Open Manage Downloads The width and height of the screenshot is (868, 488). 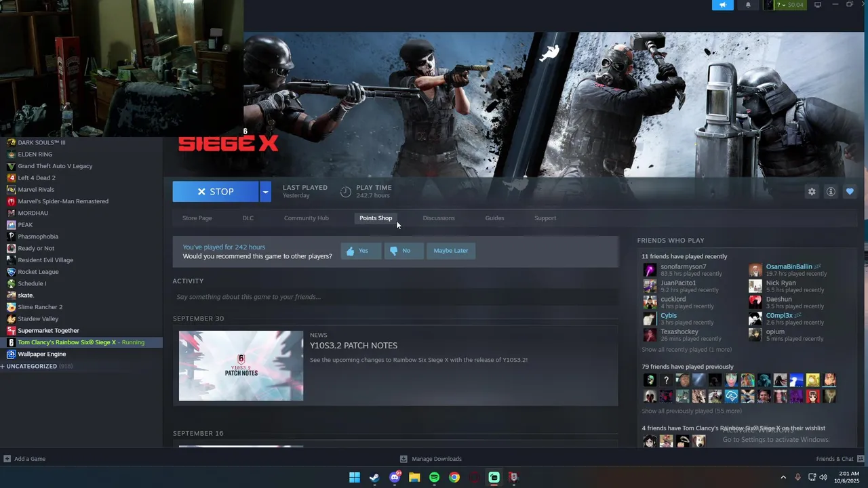pos(431,459)
